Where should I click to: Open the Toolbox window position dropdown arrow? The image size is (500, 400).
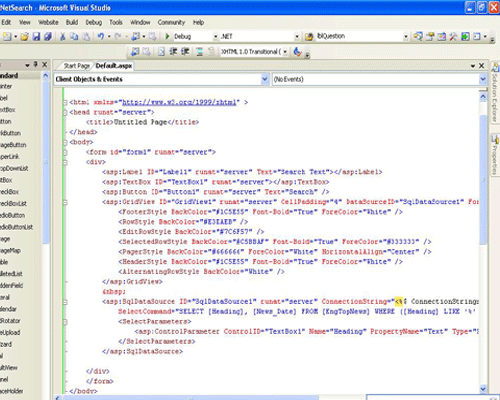point(27,65)
